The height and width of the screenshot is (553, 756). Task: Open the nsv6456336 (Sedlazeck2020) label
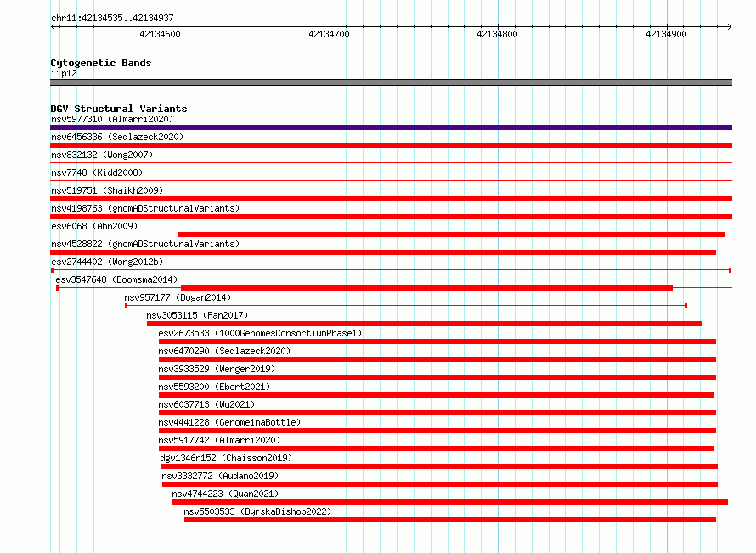click(117, 137)
